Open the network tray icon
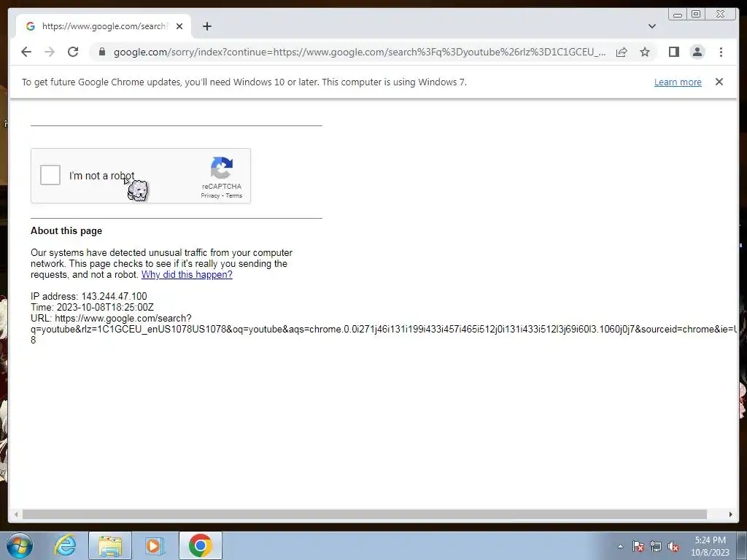747x560 pixels. pos(656,546)
